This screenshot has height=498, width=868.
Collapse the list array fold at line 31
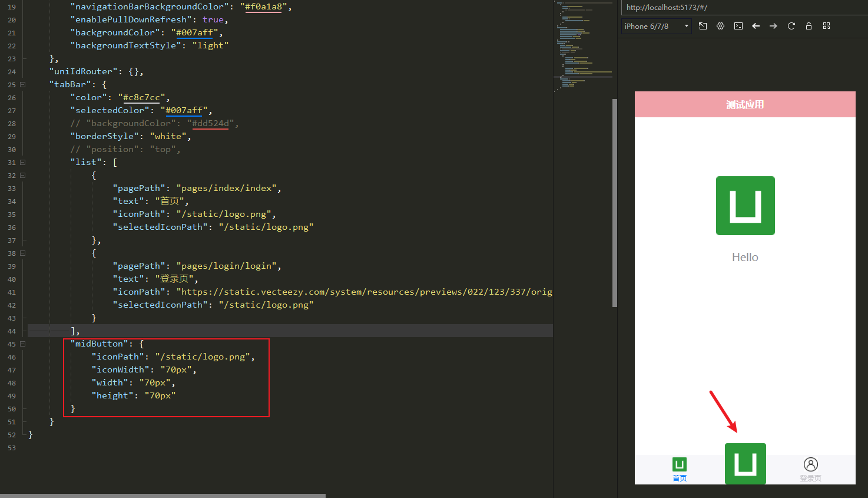(23, 162)
